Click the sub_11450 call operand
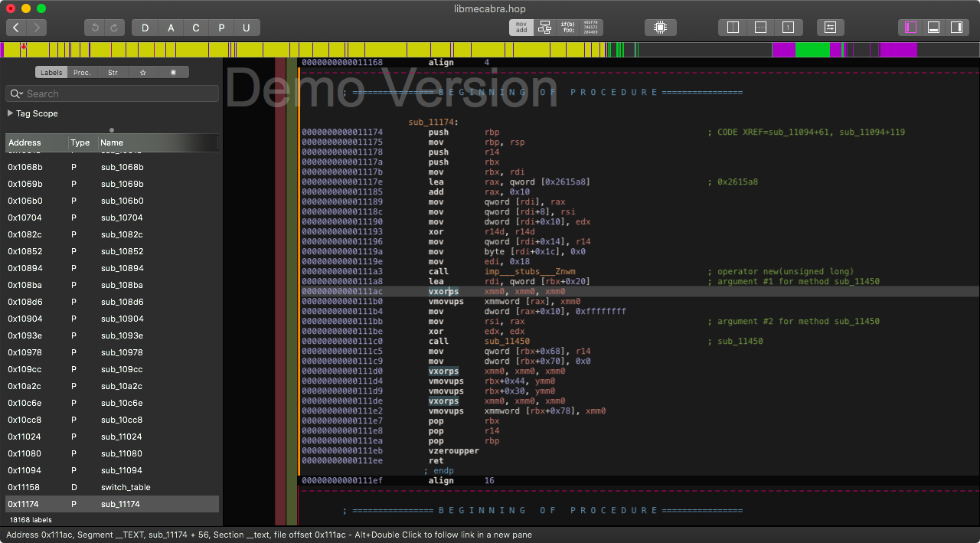 click(x=507, y=342)
